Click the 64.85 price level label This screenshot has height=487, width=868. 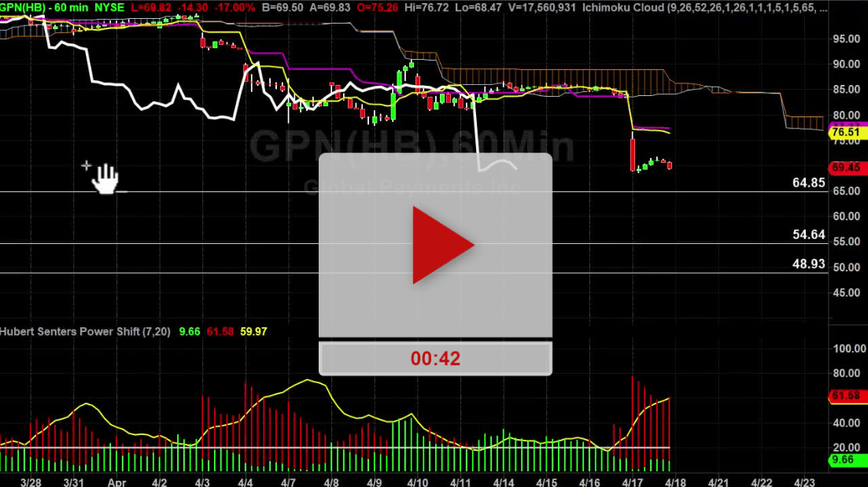(809, 183)
